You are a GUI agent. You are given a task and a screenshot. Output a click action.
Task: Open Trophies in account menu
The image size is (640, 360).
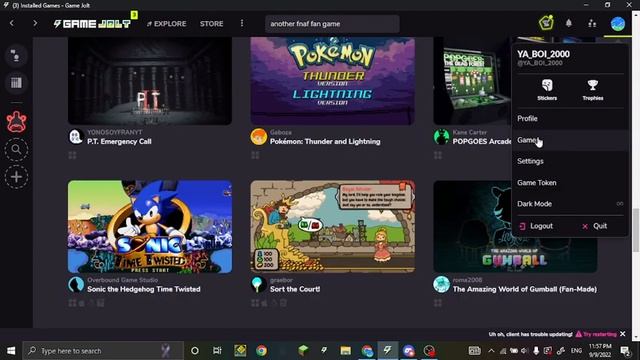(593, 90)
